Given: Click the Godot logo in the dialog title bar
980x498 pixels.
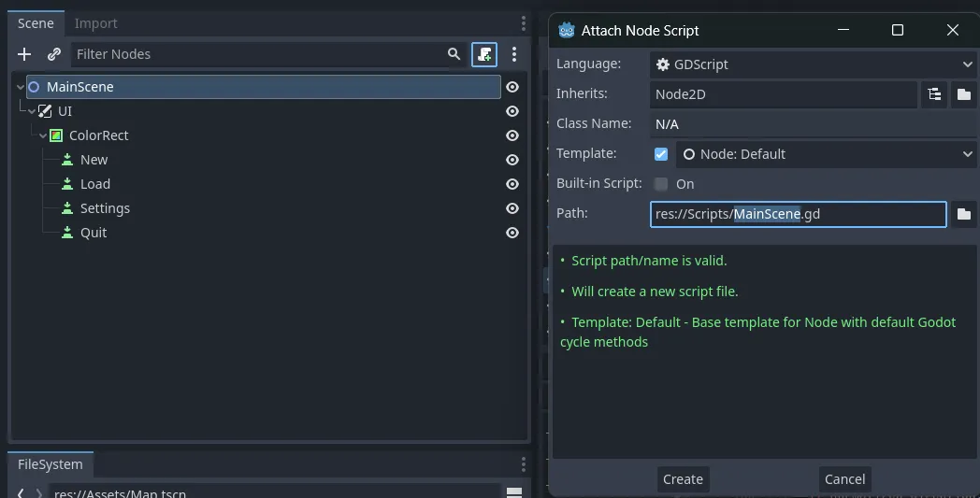Looking at the screenshot, I should (567, 30).
